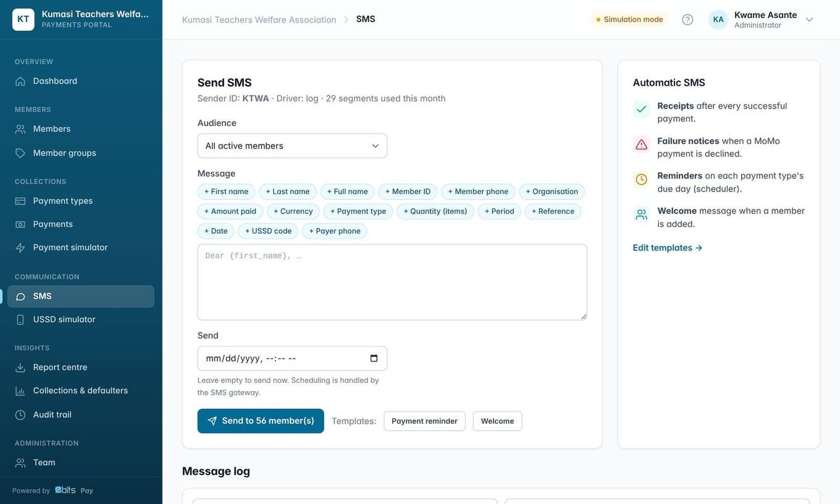Image resolution: width=840 pixels, height=504 pixels.
Task: Click the Payment types card icon
Action: (20, 201)
